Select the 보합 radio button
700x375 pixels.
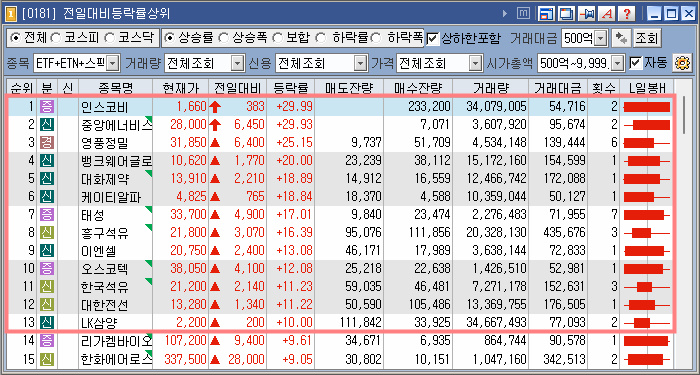277,38
